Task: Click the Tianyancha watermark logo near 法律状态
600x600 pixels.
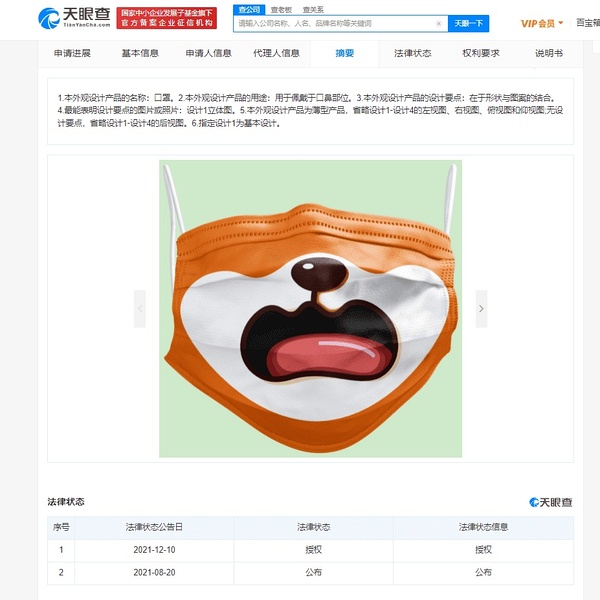Action: click(x=550, y=502)
